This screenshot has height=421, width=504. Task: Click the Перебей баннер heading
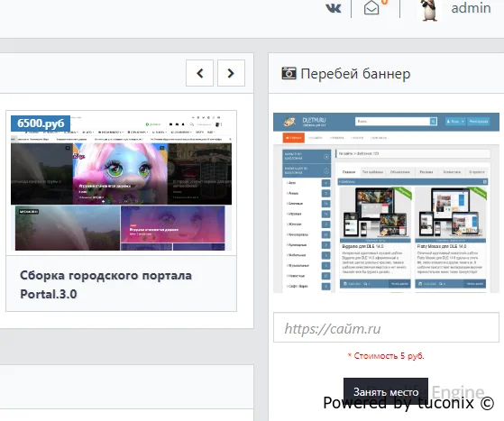[355, 74]
